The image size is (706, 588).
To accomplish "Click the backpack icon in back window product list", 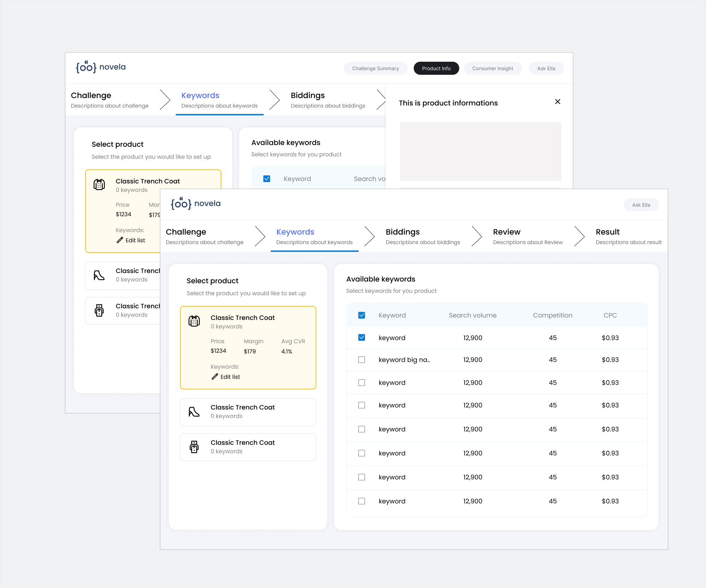I will pyautogui.click(x=99, y=310).
